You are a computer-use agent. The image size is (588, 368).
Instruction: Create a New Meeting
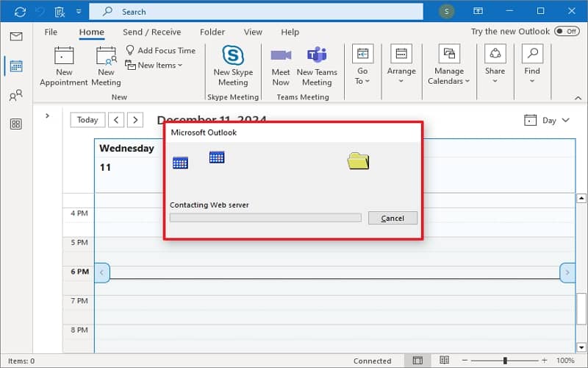[106, 66]
